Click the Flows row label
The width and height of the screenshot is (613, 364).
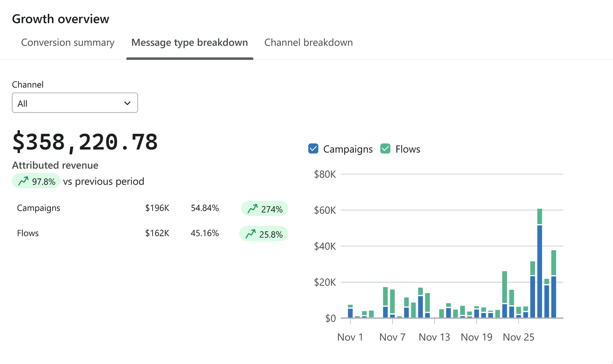[28, 233]
